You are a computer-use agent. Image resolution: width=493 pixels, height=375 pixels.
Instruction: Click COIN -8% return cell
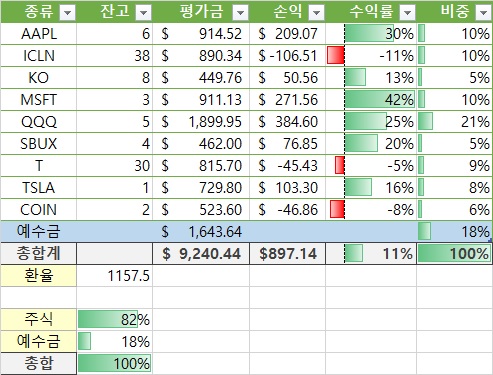pyautogui.click(x=371, y=210)
